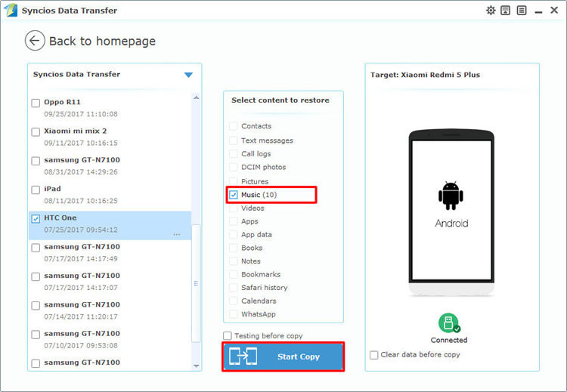The width and height of the screenshot is (567, 392).
Task: Tick the WhatsApp checkbox
Action: tap(234, 314)
